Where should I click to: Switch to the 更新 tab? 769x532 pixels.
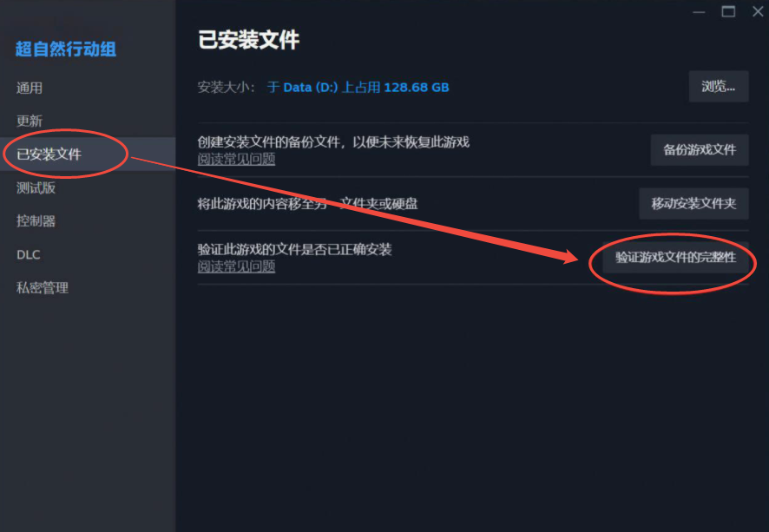30,121
